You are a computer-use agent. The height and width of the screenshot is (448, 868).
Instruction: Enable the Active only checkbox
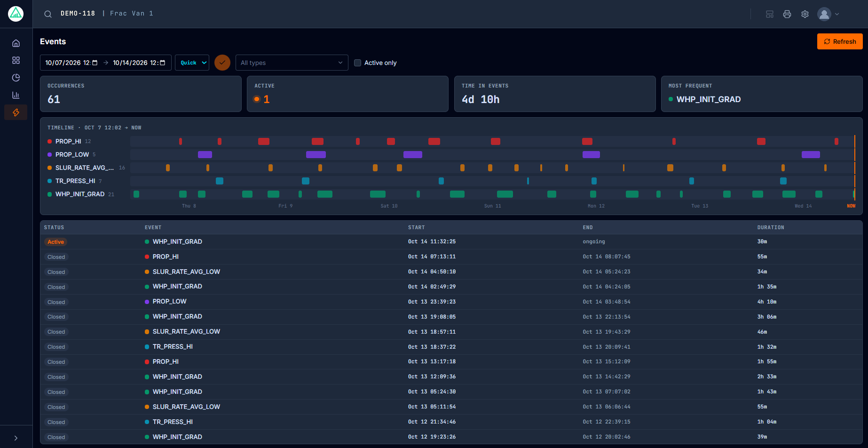pyautogui.click(x=357, y=63)
